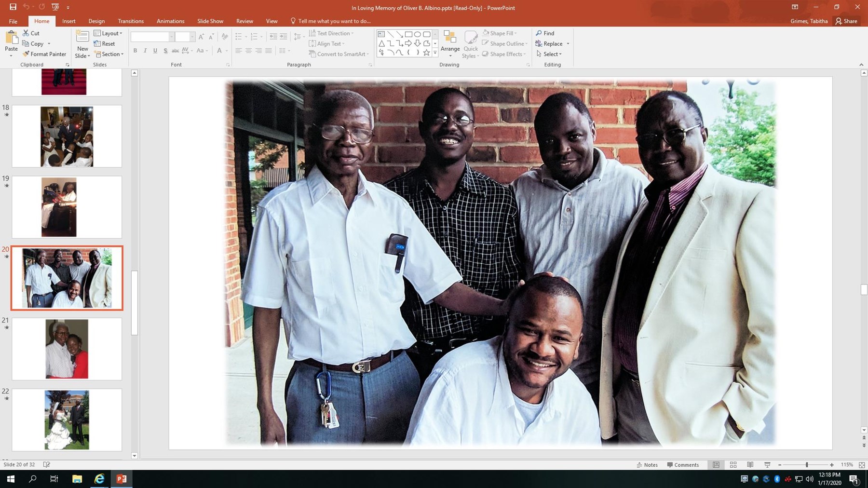Toggle Normal view in status bar
868x488 pixels.
(x=716, y=465)
